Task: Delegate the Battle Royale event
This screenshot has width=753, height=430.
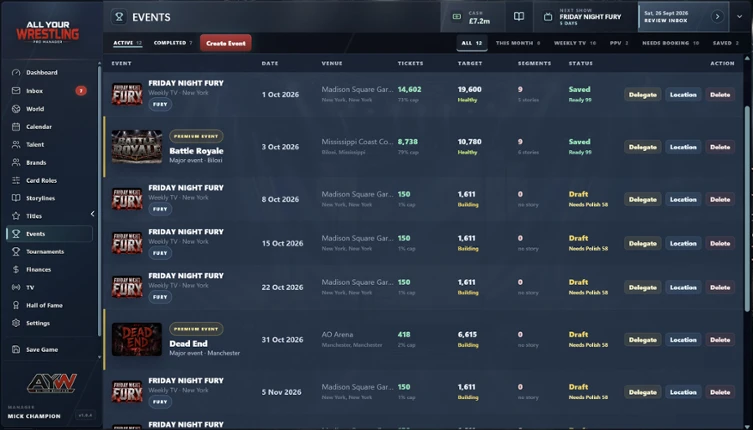Action: pyautogui.click(x=643, y=147)
